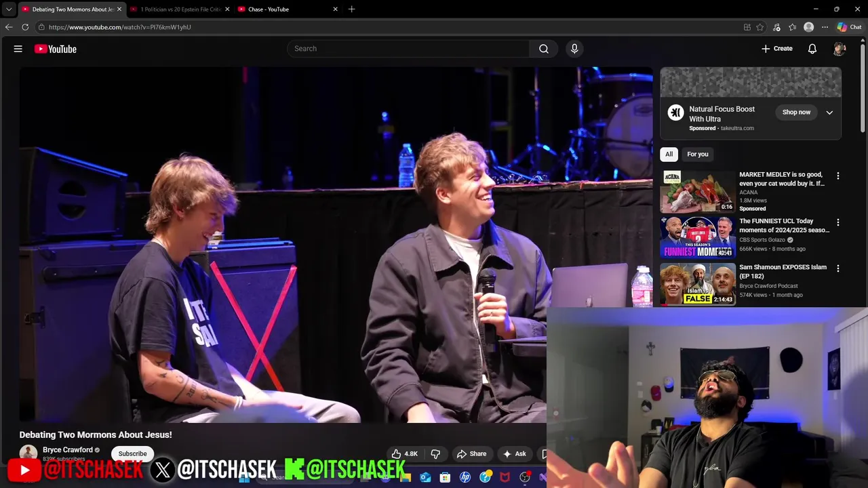
Task: Close the 'Chase - YouTube' tab
Action: (335, 9)
